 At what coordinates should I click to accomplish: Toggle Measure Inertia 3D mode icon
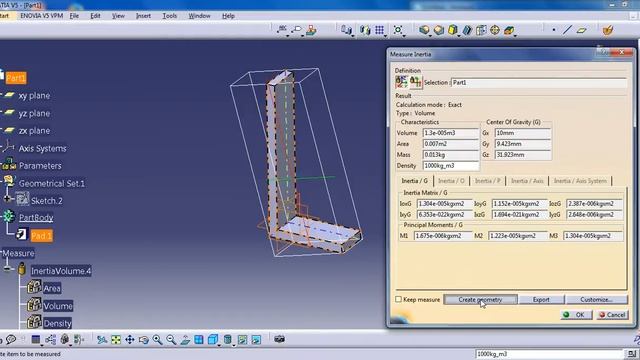[x=401, y=82]
